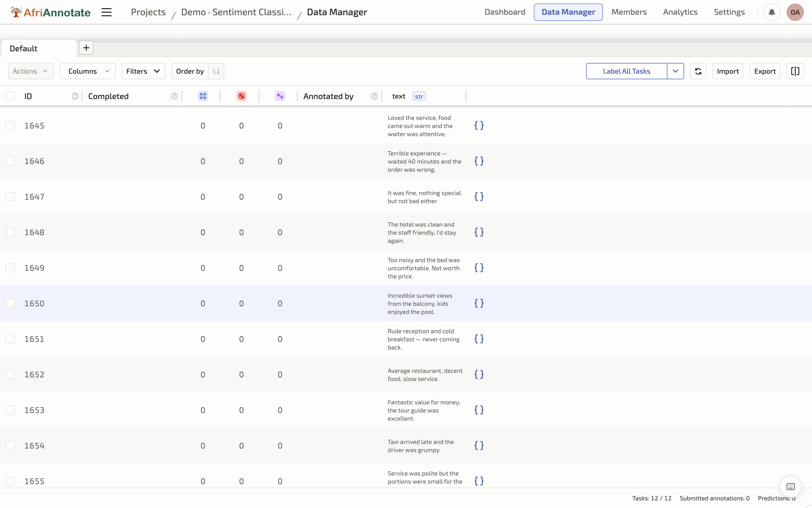Click the Tasks: 12 / 12 status
This screenshot has width=812, height=508.
[x=652, y=498]
